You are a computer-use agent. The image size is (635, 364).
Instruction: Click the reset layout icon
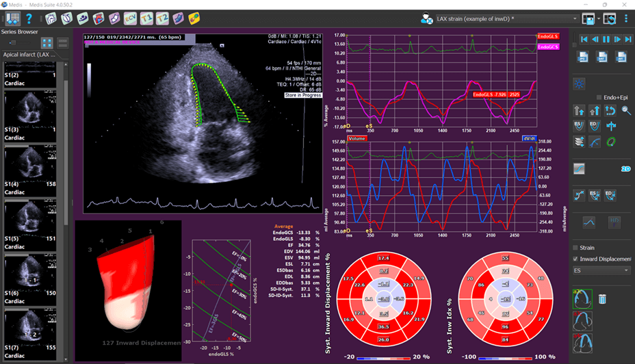609,18
